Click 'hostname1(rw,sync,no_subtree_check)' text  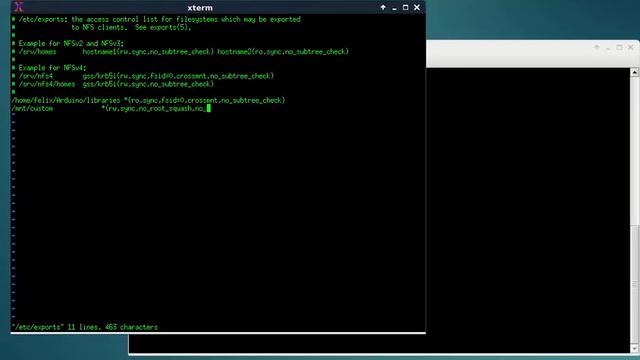click(x=148, y=52)
